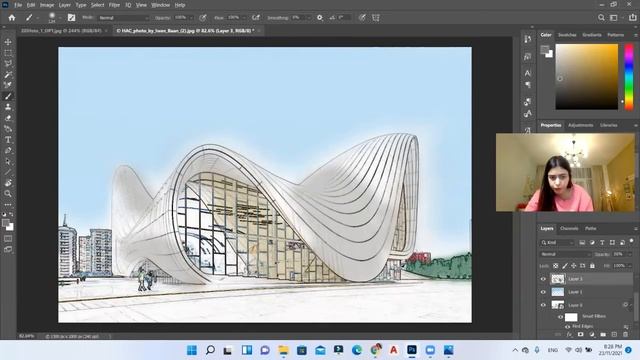Click the Home icon in options bar

tap(12, 18)
